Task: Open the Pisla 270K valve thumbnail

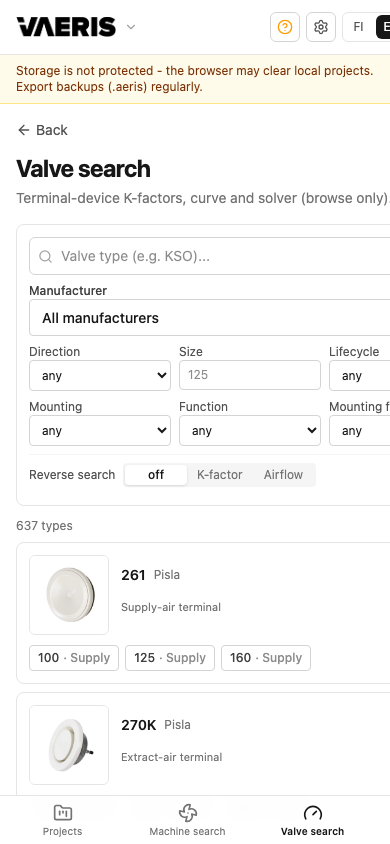Action: [69, 745]
